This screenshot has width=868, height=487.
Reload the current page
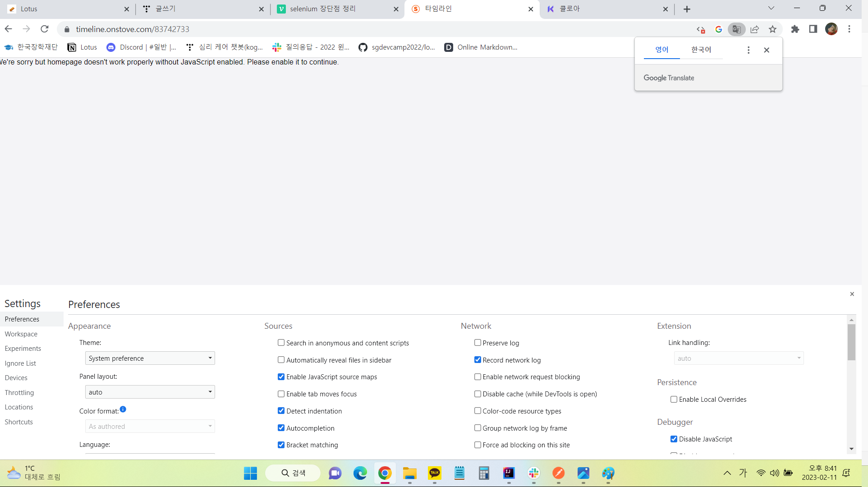pos(44,29)
